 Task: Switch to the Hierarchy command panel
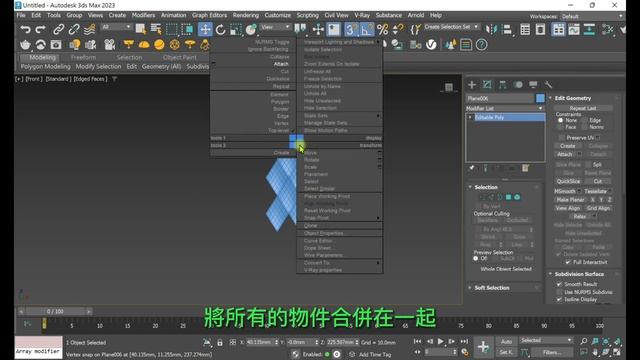[x=502, y=84]
